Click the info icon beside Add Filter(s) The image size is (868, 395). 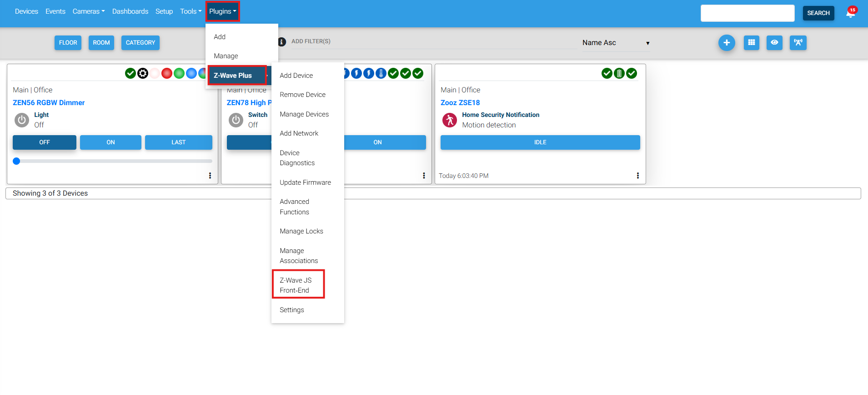[x=282, y=42]
